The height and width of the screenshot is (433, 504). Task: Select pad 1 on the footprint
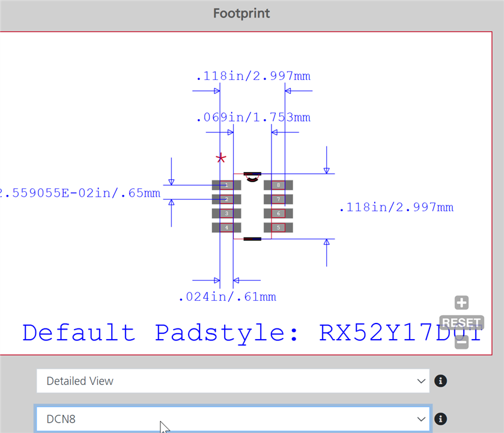click(226, 185)
